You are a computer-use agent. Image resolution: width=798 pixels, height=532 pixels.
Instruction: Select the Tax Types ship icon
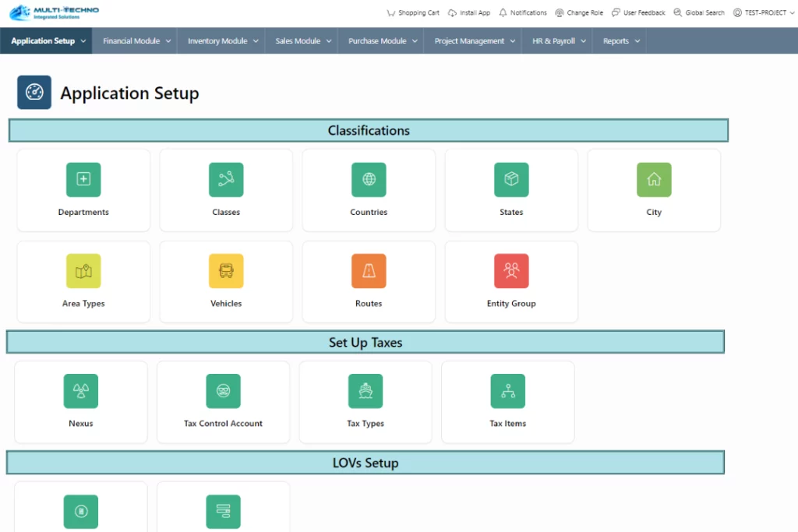[x=365, y=391]
